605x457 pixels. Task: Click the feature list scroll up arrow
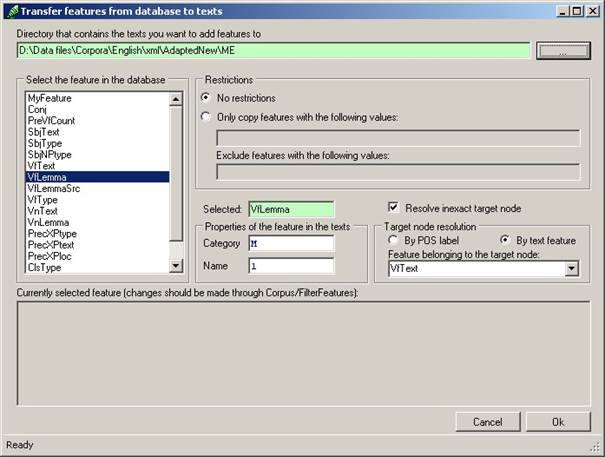176,99
